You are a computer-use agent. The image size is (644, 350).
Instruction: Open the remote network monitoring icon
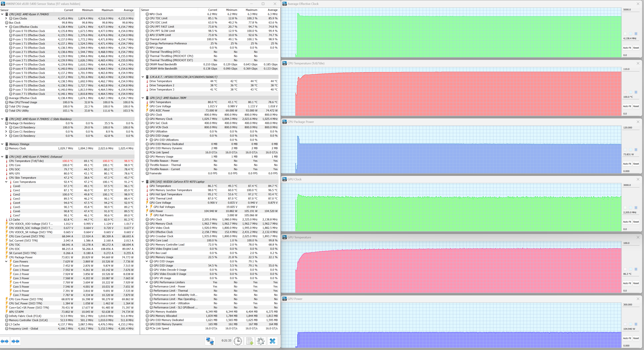click(x=210, y=341)
